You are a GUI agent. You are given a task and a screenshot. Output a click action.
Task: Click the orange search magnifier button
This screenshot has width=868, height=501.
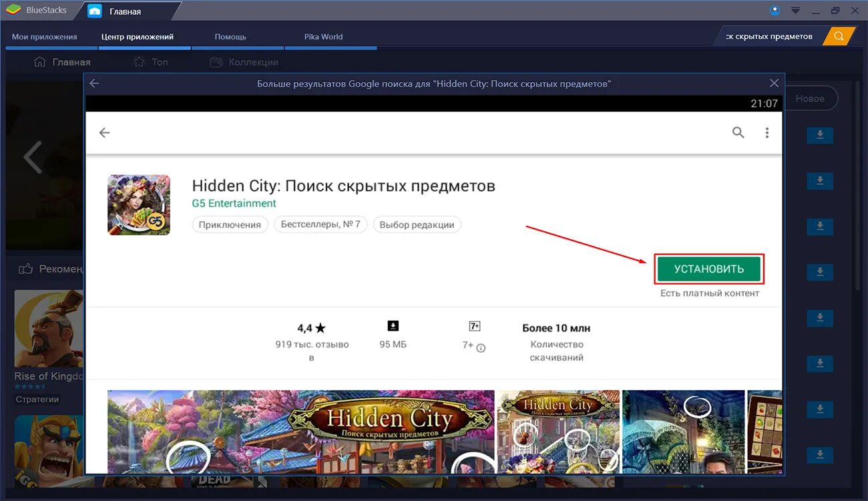tap(839, 36)
